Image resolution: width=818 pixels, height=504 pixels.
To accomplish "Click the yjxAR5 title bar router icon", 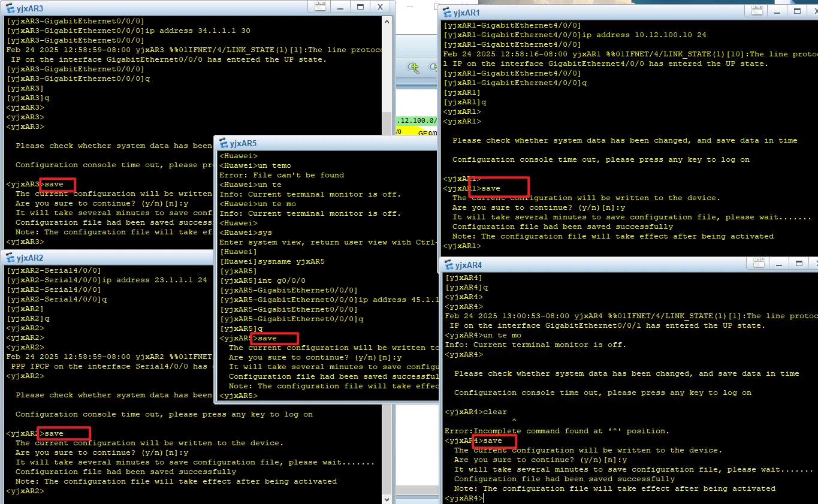I will tap(224, 143).
